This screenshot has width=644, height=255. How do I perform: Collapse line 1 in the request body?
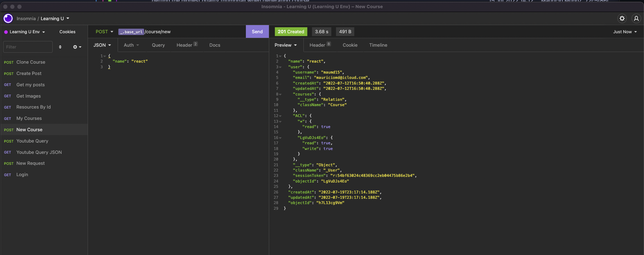point(105,56)
